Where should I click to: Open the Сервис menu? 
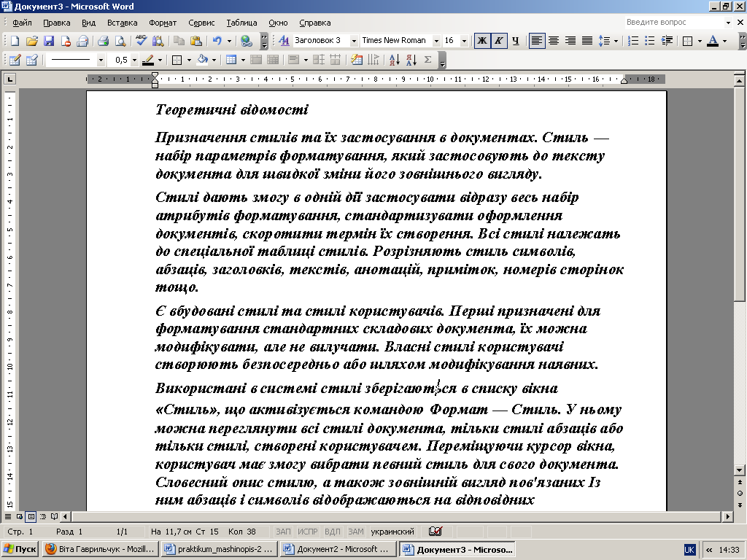pos(201,23)
